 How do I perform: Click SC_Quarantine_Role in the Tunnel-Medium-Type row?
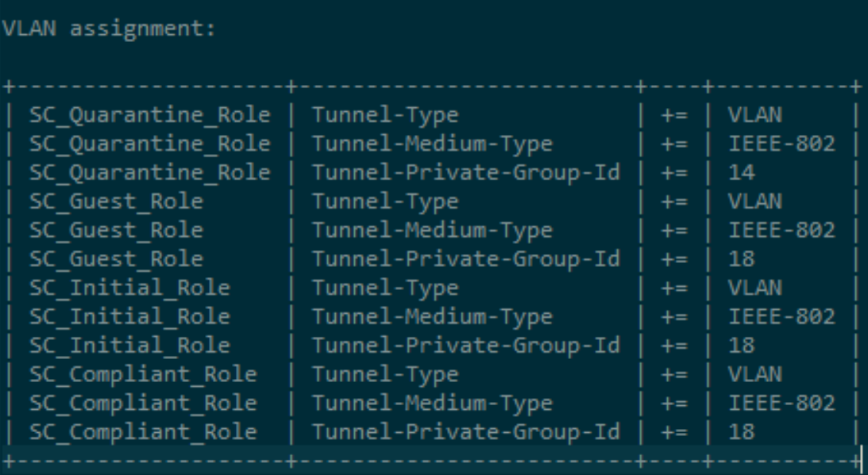(150, 144)
